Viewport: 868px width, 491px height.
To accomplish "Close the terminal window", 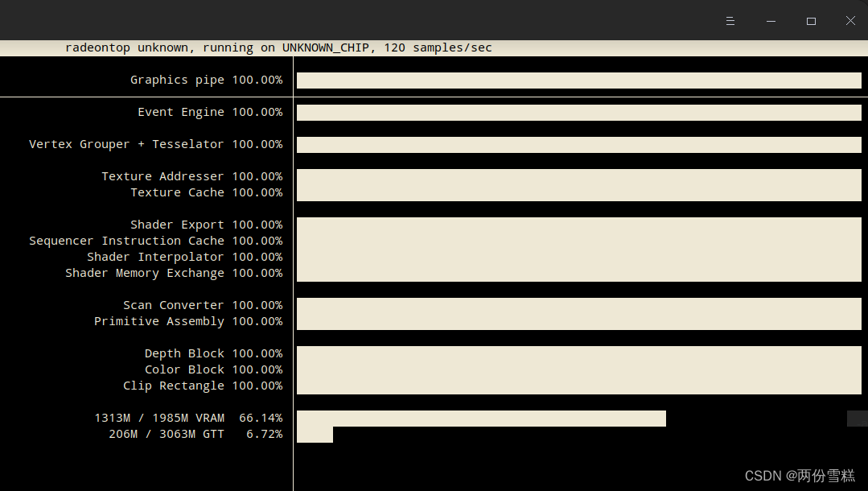I will [x=851, y=21].
